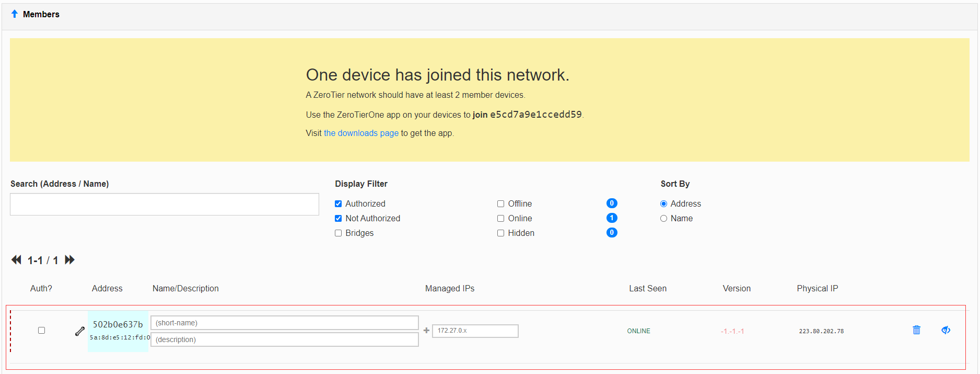Authorize member 502b0e637b checkbox

pos(42,331)
